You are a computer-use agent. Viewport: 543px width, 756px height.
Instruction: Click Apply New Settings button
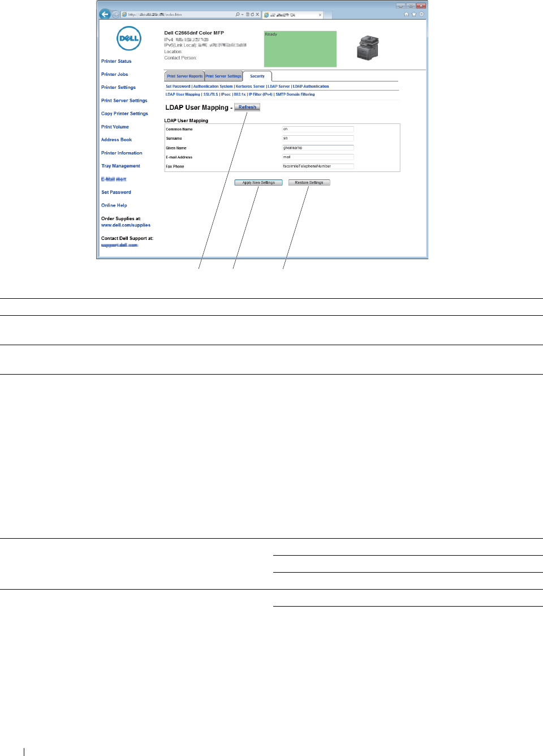coord(258,182)
